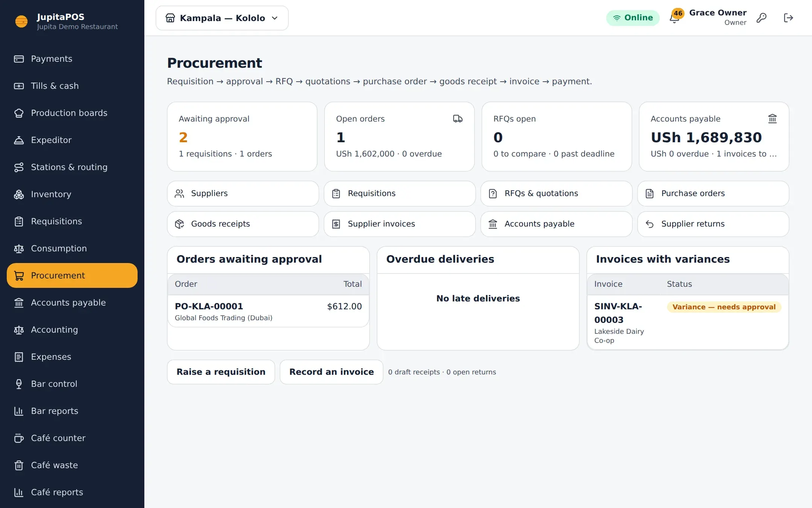Go to Tills & cash menu item

click(72, 86)
